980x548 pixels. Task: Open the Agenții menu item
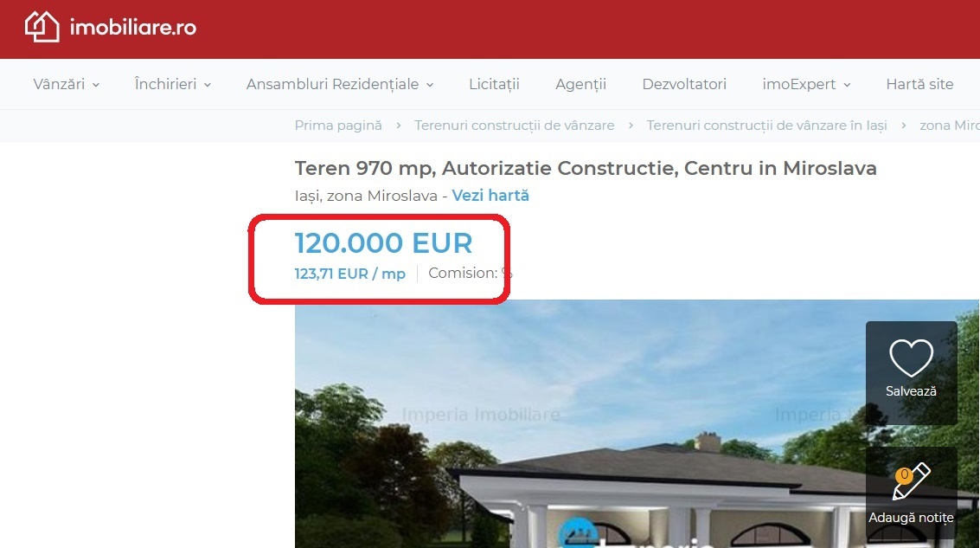tap(580, 84)
